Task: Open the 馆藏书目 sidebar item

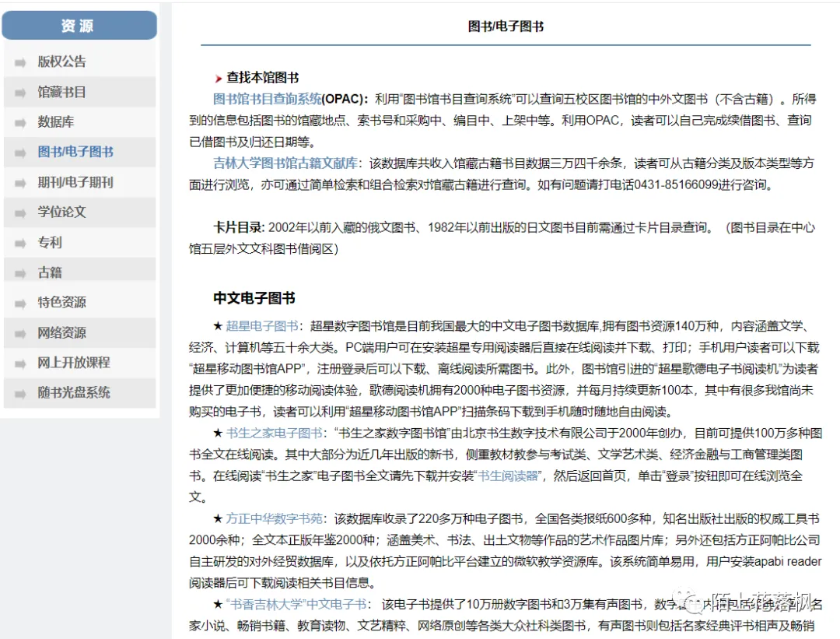Action: point(61,92)
